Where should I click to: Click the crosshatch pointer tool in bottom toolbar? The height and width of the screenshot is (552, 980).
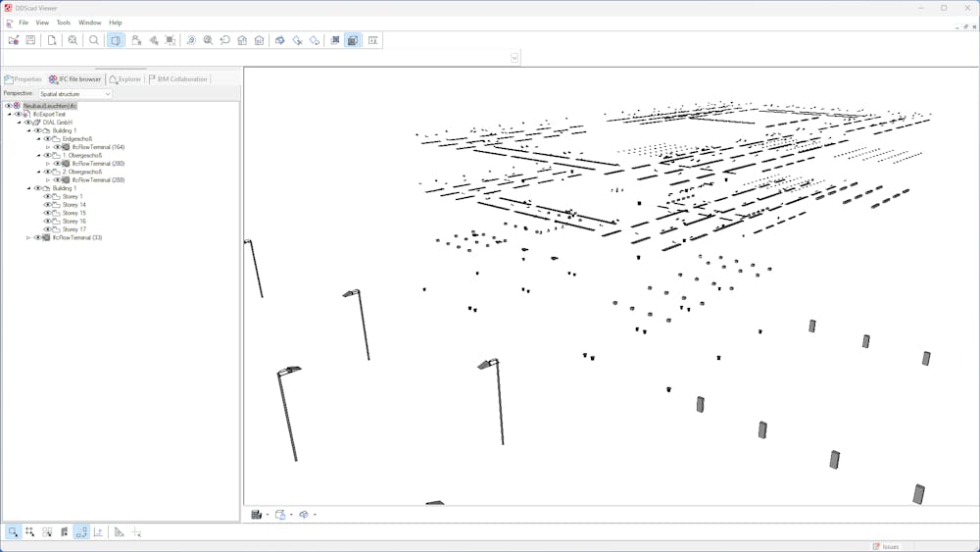pyautogui.click(x=29, y=532)
